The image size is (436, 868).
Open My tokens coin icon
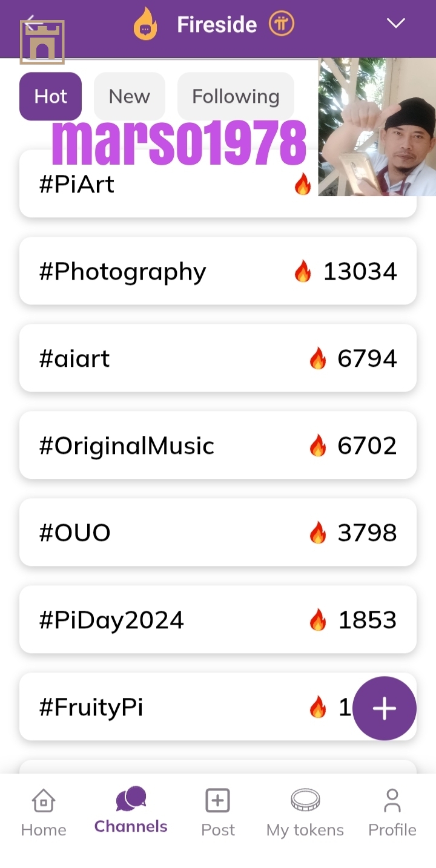pos(305,800)
